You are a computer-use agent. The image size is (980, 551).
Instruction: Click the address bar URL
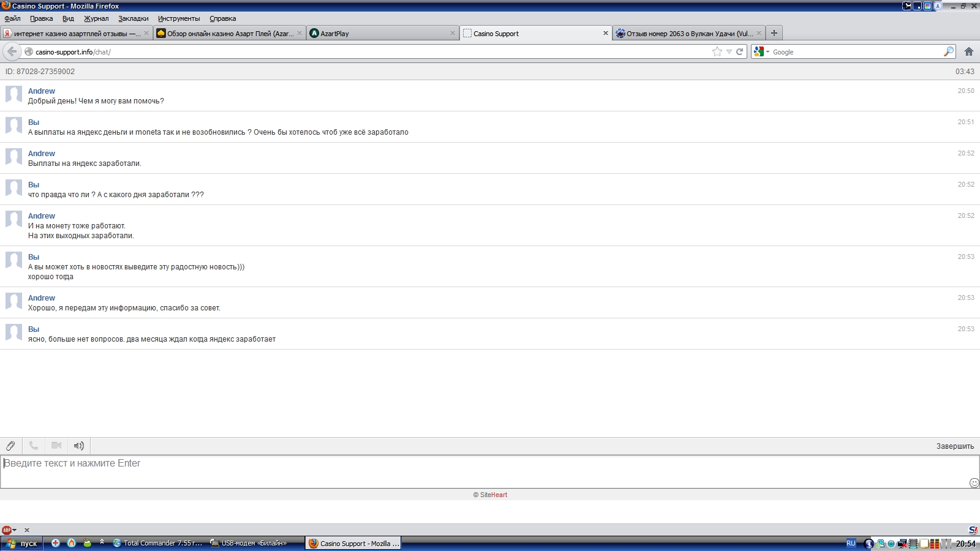coord(73,52)
